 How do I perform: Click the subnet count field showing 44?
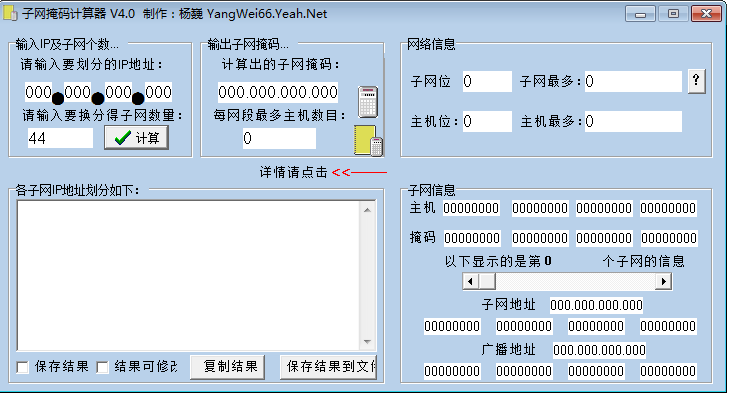(x=60, y=138)
